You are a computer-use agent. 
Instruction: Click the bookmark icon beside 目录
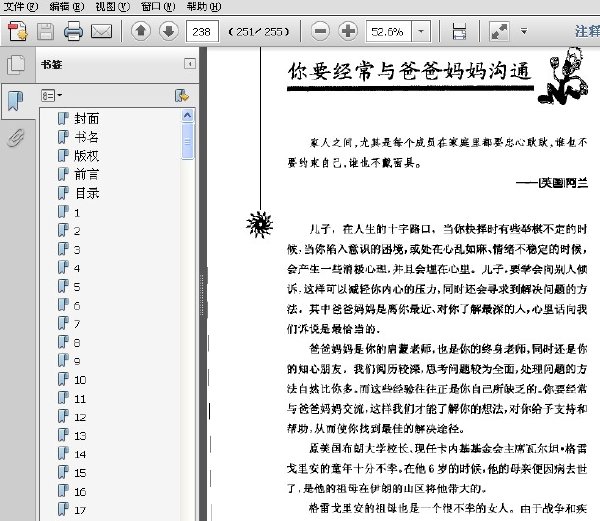click(x=63, y=193)
